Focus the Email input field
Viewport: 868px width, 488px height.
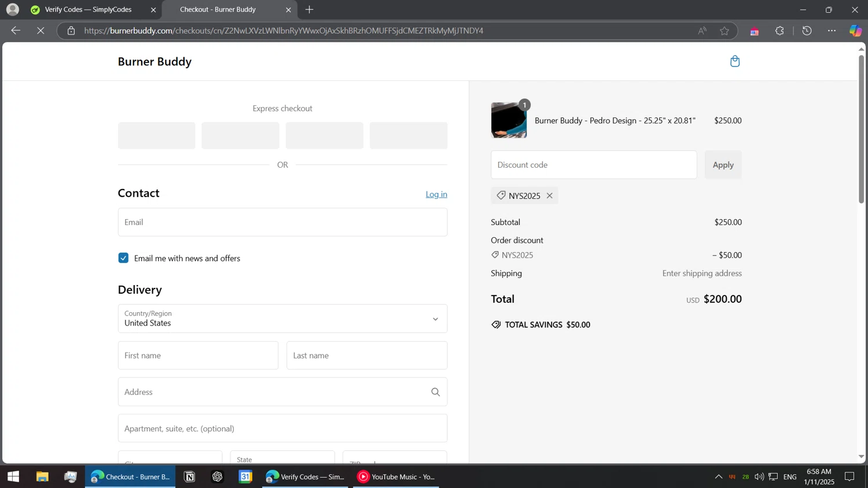(282, 222)
